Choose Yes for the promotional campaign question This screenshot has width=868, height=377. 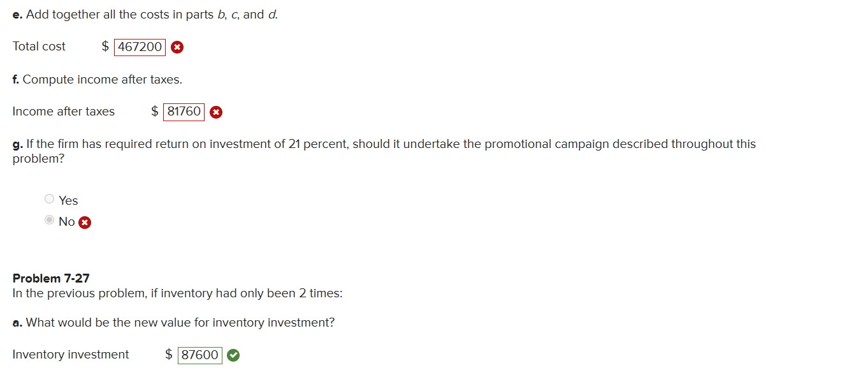(x=49, y=198)
